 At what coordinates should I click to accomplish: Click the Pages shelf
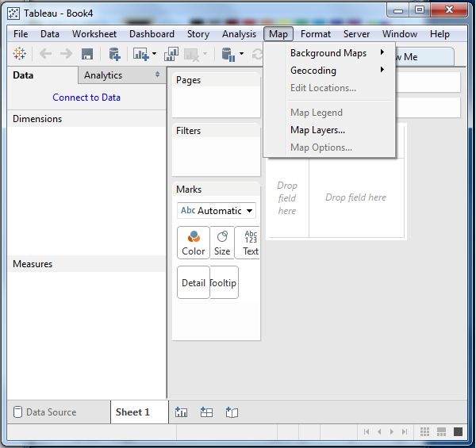pyautogui.click(x=216, y=95)
